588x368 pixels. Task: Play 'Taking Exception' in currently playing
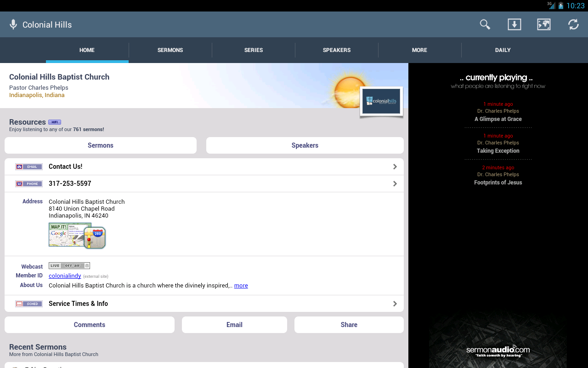(498, 151)
